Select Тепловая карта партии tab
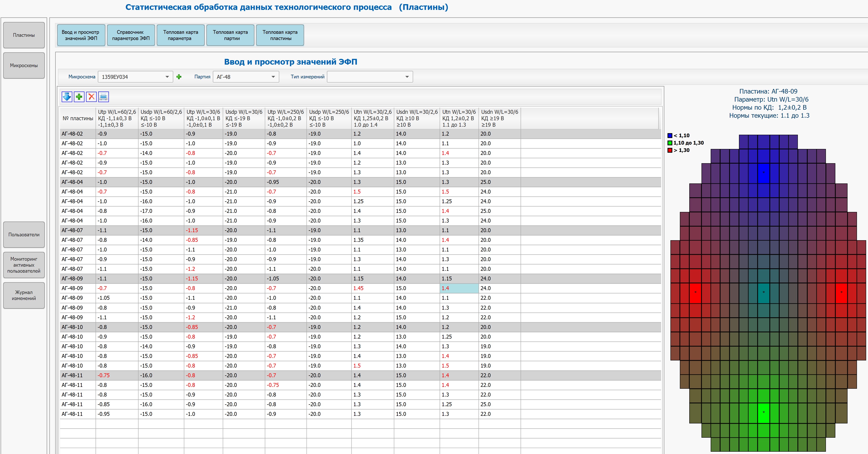This screenshot has width=868, height=454. (230, 35)
